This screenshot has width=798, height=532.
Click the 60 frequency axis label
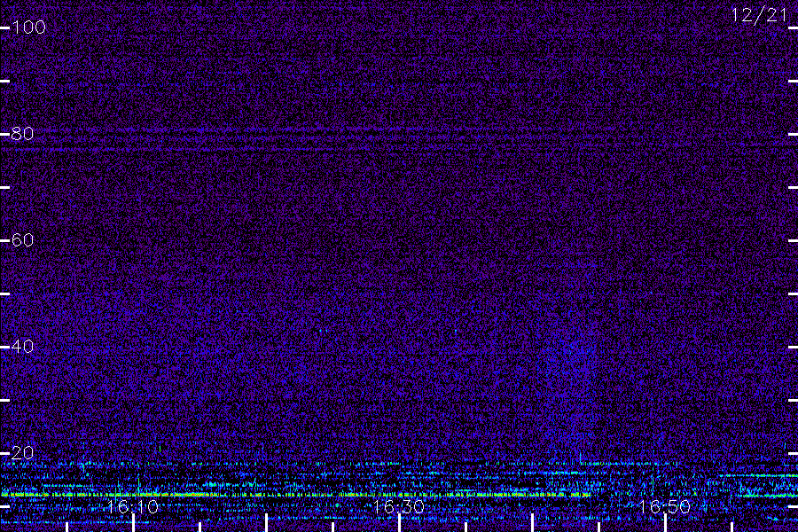22,239
